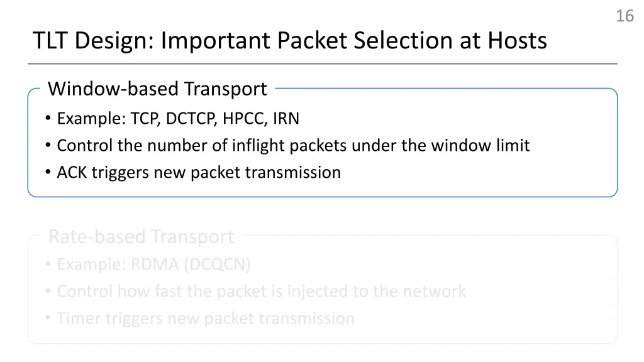Click the bullet listing TCP, DCTCP, HPCC, IRN

172,119
